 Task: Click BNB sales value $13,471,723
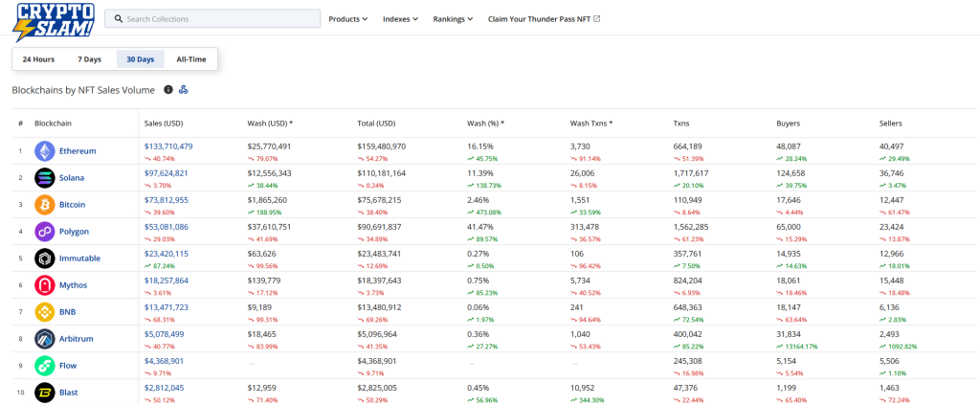pyautogui.click(x=167, y=308)
